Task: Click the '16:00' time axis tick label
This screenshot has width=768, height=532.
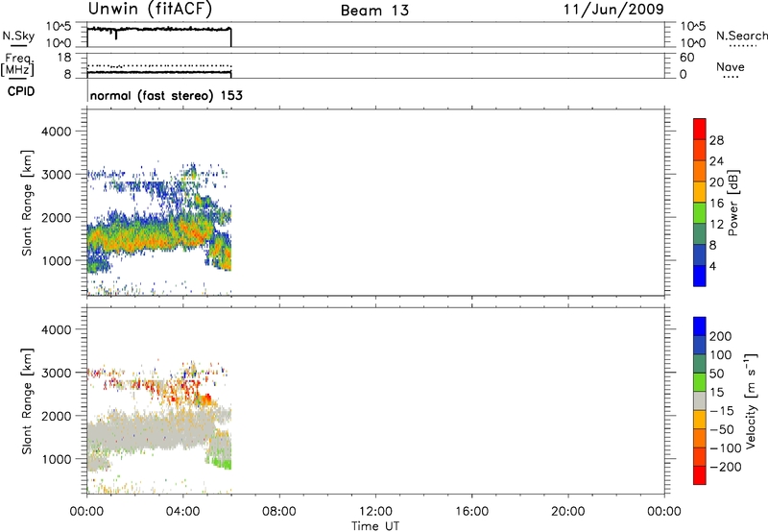Action: coord(471,512)
